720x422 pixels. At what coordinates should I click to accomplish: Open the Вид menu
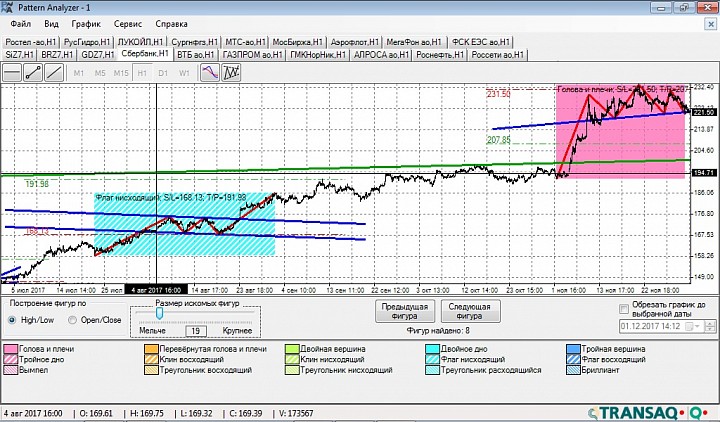[51, 24]
